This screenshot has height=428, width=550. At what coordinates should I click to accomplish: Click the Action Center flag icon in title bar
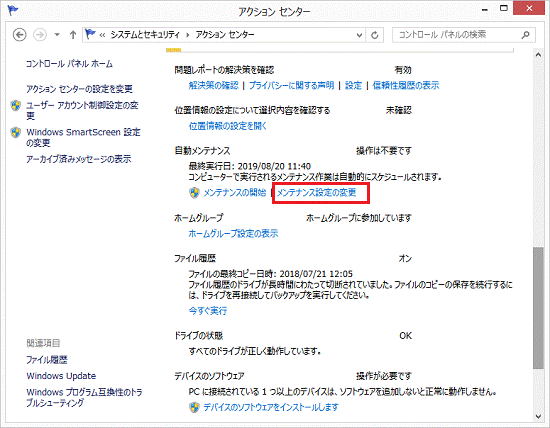(x=13, y=11)
